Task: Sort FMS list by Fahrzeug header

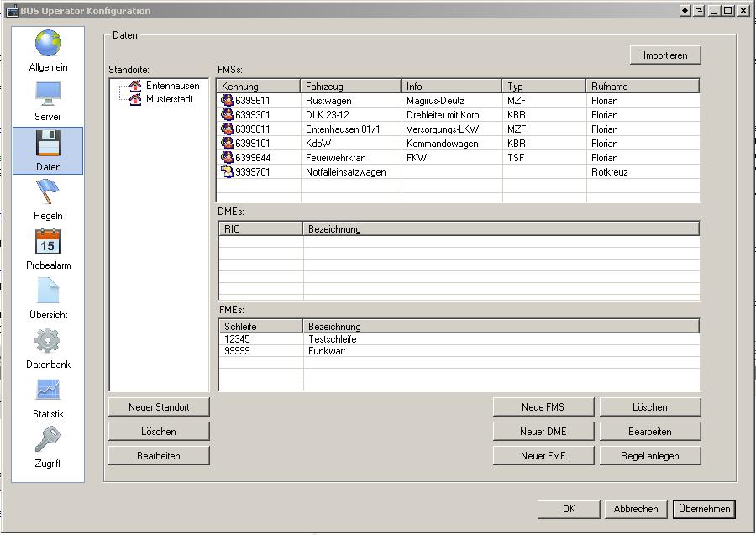Action: point(350,87)
